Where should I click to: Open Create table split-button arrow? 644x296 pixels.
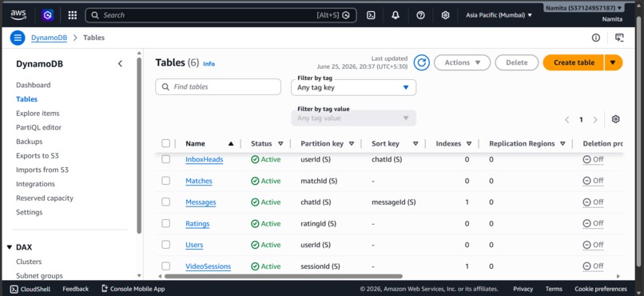point(613,62)
